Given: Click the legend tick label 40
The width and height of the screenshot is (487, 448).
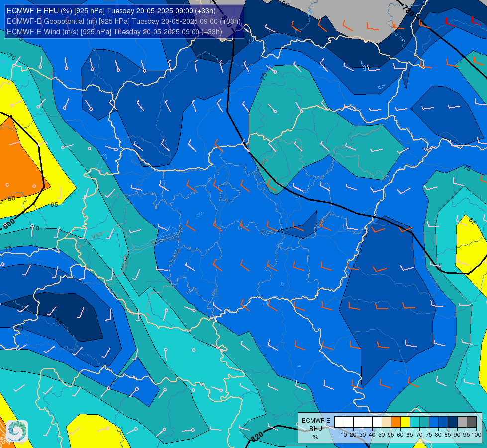Looking at the screenshot, I should click(x=372, y=435).
